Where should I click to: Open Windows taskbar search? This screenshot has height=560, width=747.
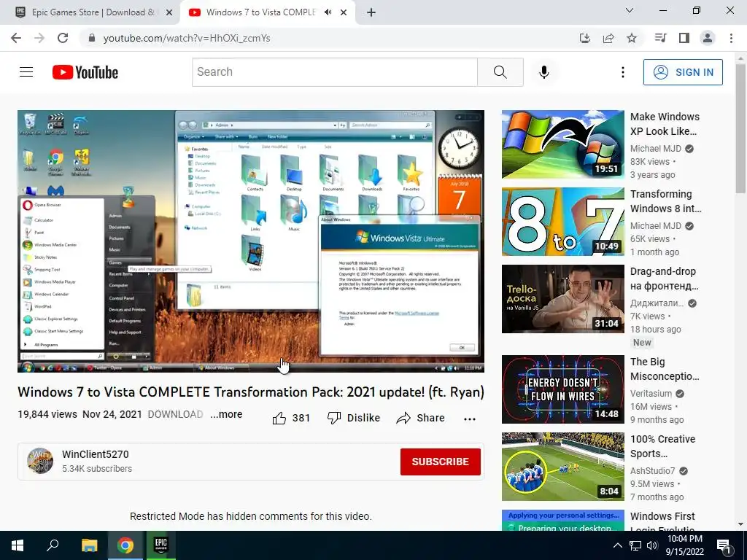point(53,545)
